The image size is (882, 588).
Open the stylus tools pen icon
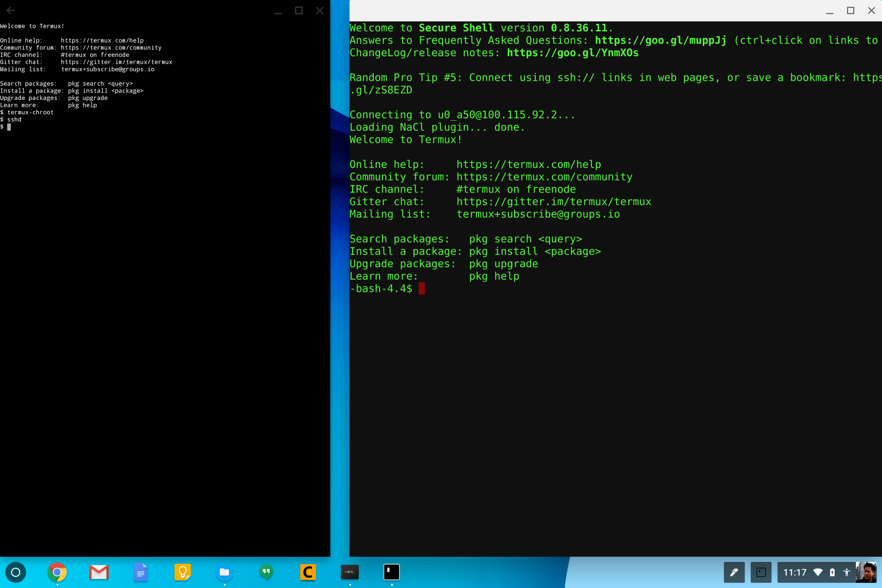click(734, 572)
